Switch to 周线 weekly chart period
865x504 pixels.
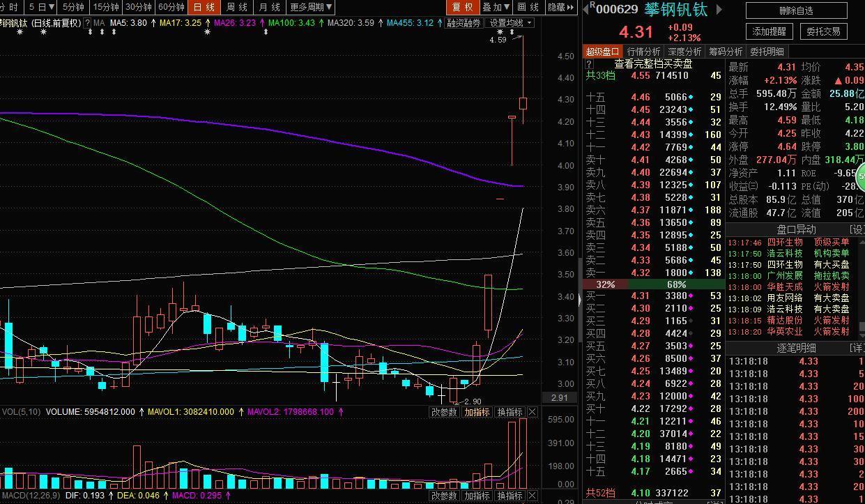click(237, 7)
